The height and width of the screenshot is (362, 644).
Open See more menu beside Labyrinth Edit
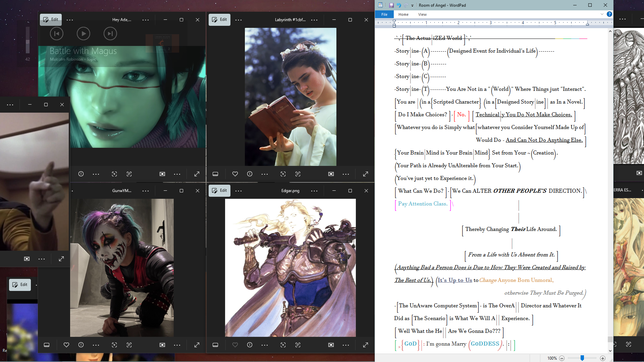click(x=238, y=20)
